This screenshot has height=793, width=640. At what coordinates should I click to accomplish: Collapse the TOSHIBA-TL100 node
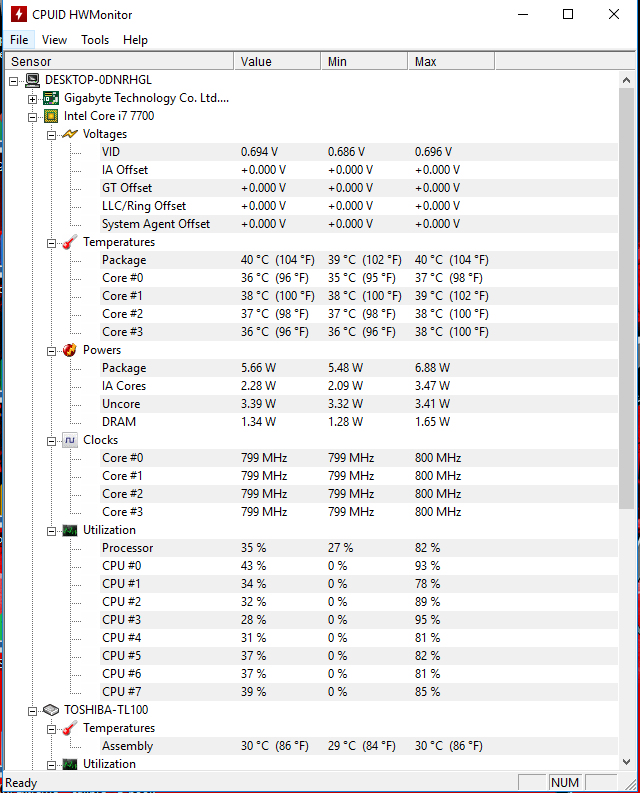click(x=32, y=712)
